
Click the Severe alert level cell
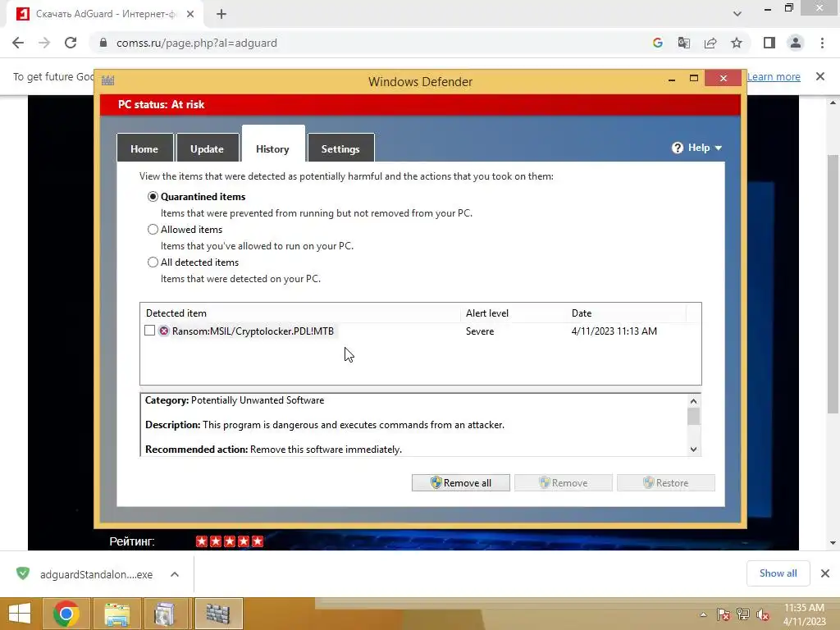point(480,331)
